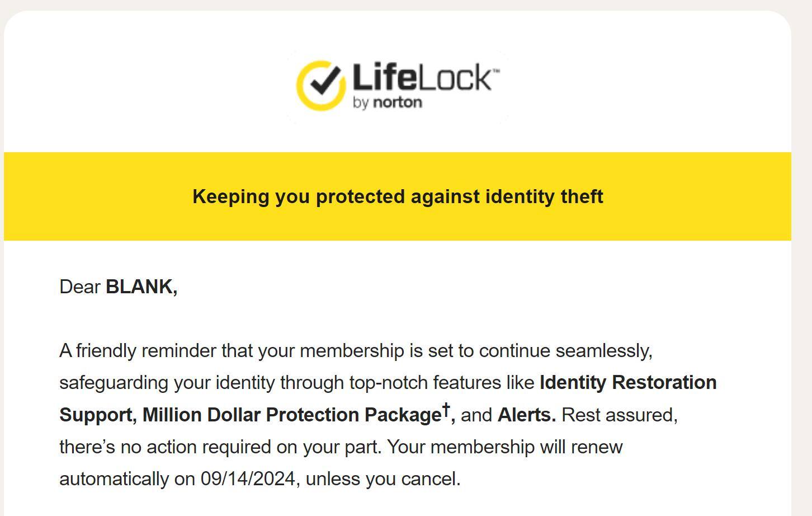Click the 'by norton' text under the logo
Screen dimensions: 812x516
pos(387,102)
